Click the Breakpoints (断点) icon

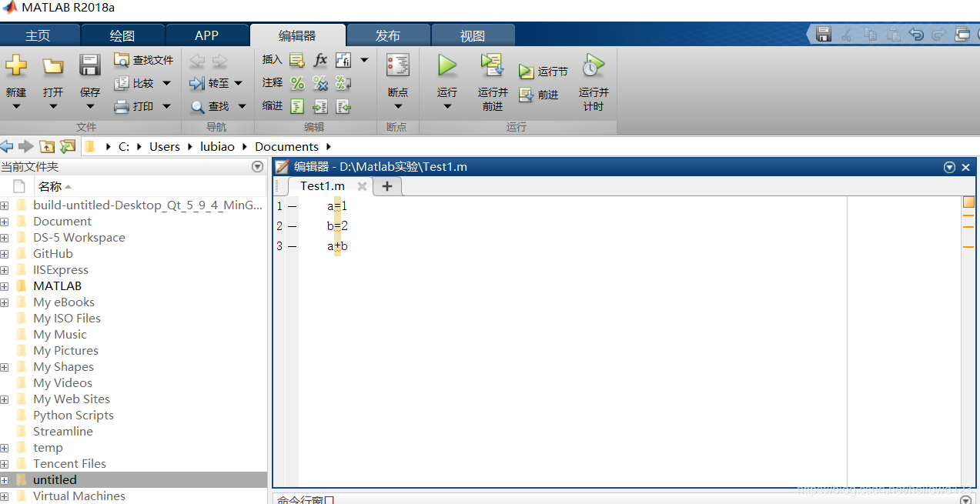pyautogui.click(x=398, y=65)
